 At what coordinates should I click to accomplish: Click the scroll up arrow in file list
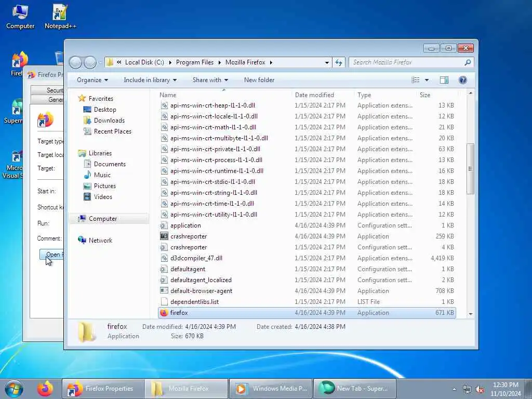(470, 94)
